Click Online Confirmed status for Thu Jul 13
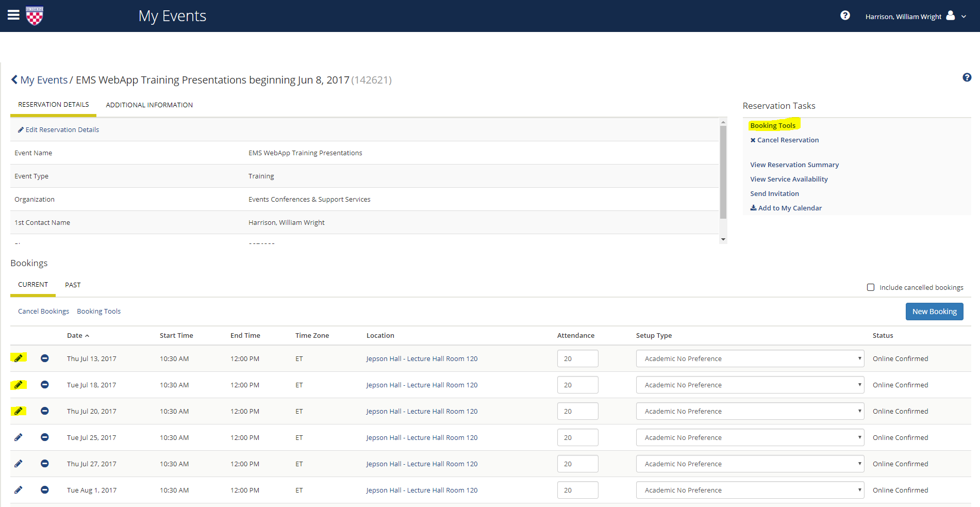Viewport: 980px width, 507px height. point(900,358)
